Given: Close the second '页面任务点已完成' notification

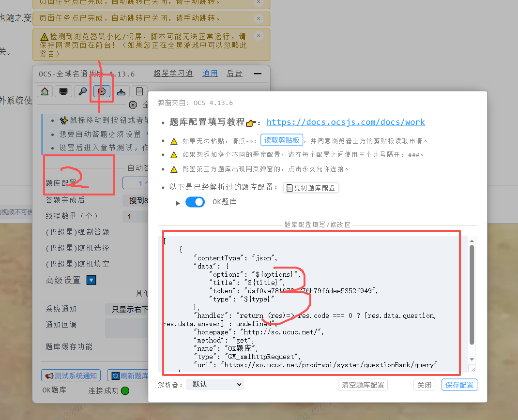Looking at the screenshot, I should click(259, 18).
